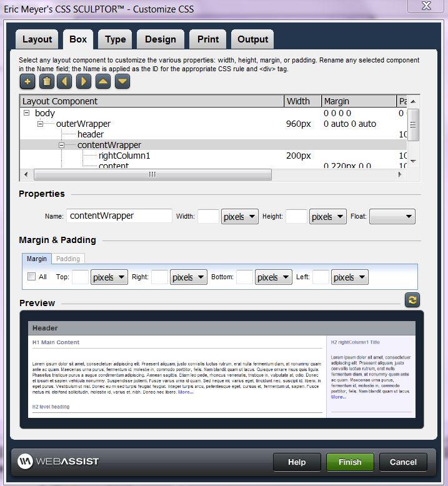The width and height of the screenshot is (448, 486).
Task: Select the header row in component tree
Action: coord(213,134)
